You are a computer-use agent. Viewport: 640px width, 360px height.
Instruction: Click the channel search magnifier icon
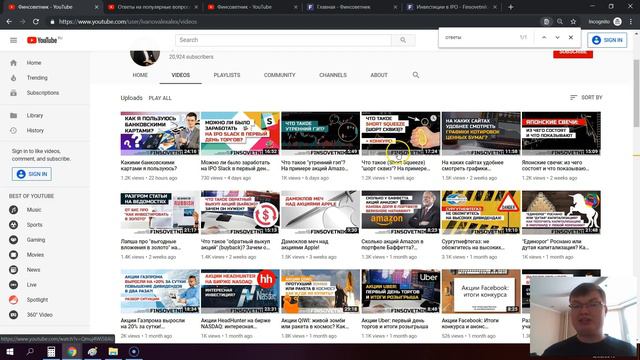tap(416, 75)
